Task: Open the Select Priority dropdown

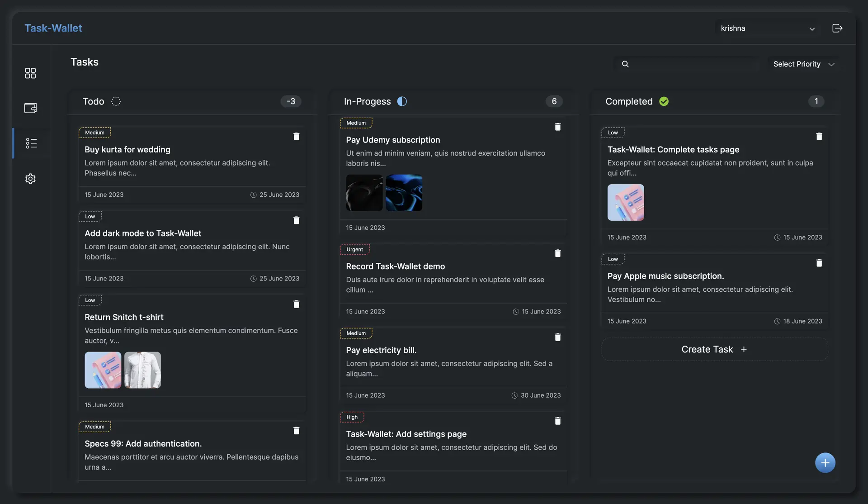Action: pos(797,64)
